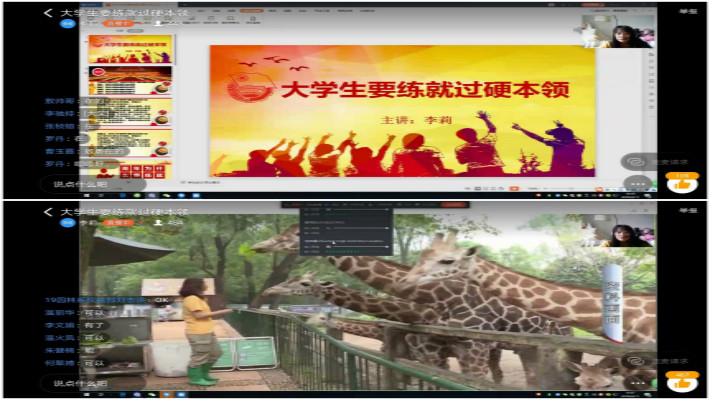
Task: Select the first slide thumbnail in the slide panel
Action: click(129, 49)
